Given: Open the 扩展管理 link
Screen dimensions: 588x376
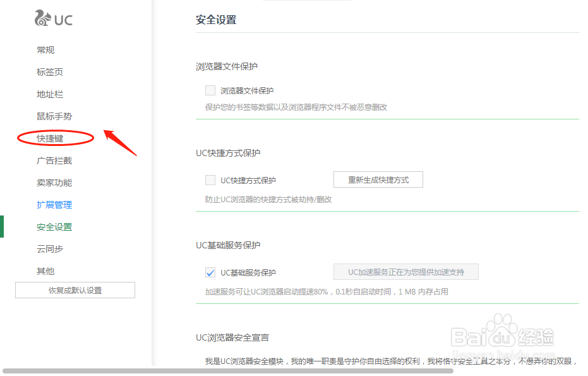Looking at the screenshot, I should tap(54, 205).
